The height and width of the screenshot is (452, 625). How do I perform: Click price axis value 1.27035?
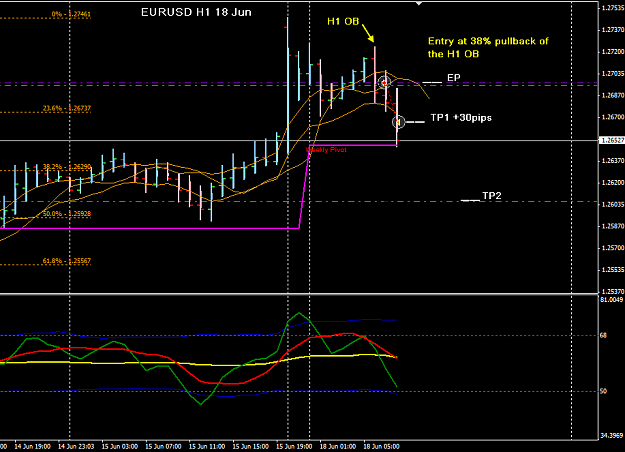point(612,74)
